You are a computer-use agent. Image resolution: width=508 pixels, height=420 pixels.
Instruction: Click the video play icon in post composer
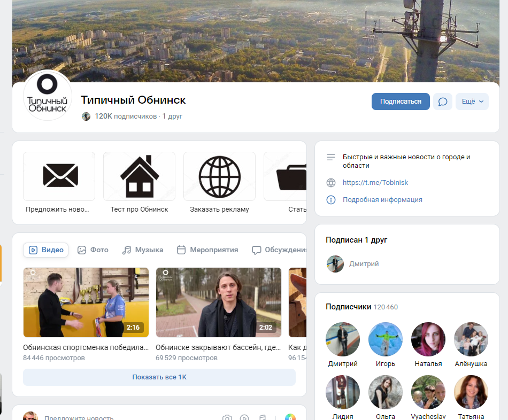tap(244, 417)
